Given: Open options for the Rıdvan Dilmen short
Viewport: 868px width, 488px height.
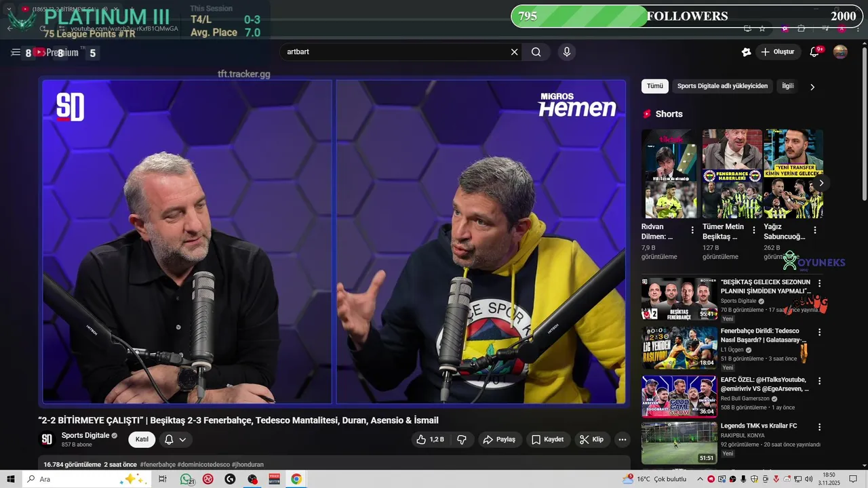Looking at the screenshot, I should pyautogui.click(x=692, y=230).
